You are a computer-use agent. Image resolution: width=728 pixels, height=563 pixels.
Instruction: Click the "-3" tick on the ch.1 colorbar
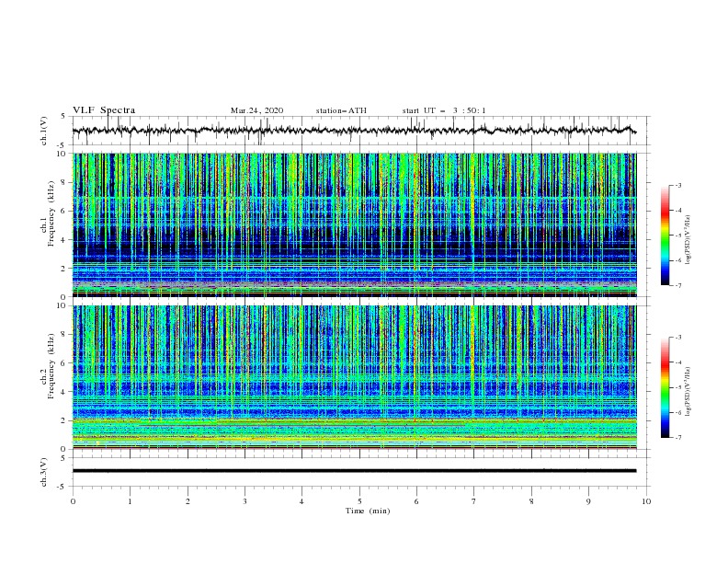677,185
